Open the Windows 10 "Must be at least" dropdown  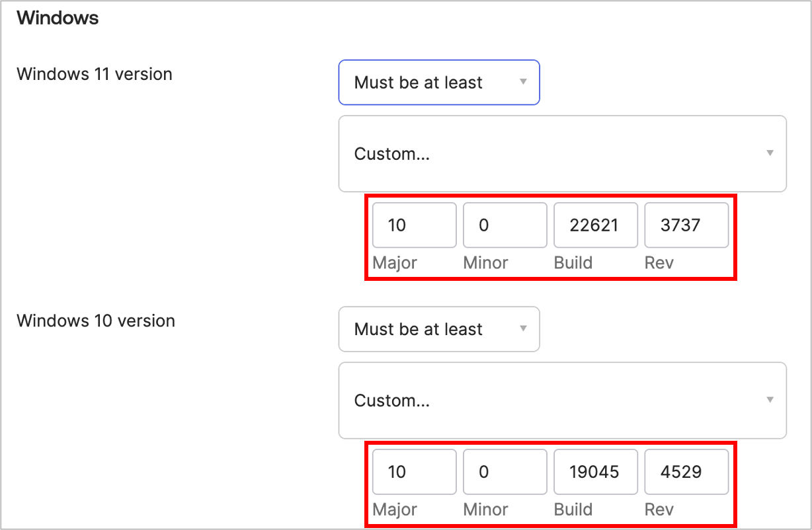click(x=439, y=329)
